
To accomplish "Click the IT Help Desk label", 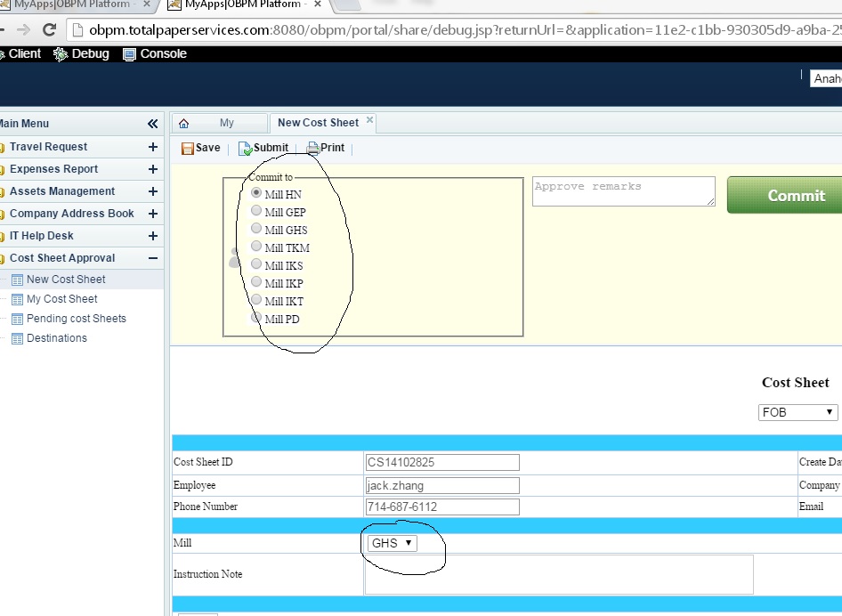I will tap(41, 235).
